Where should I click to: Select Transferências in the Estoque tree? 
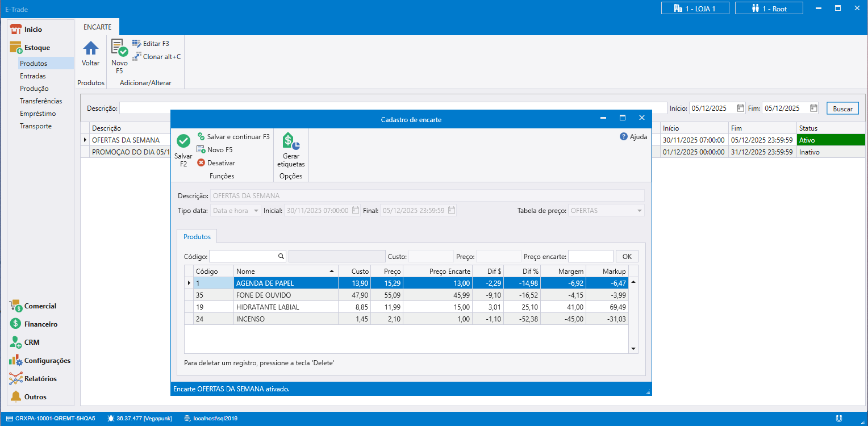click(41, 101)
